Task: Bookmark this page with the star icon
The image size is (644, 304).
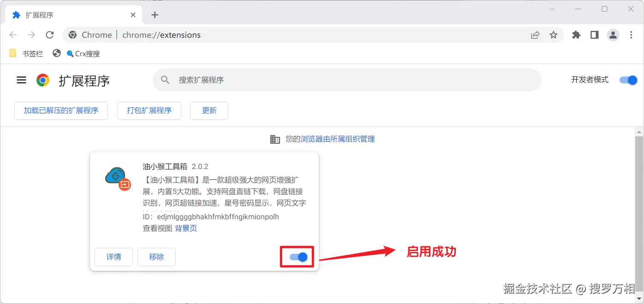Action: 554,35
